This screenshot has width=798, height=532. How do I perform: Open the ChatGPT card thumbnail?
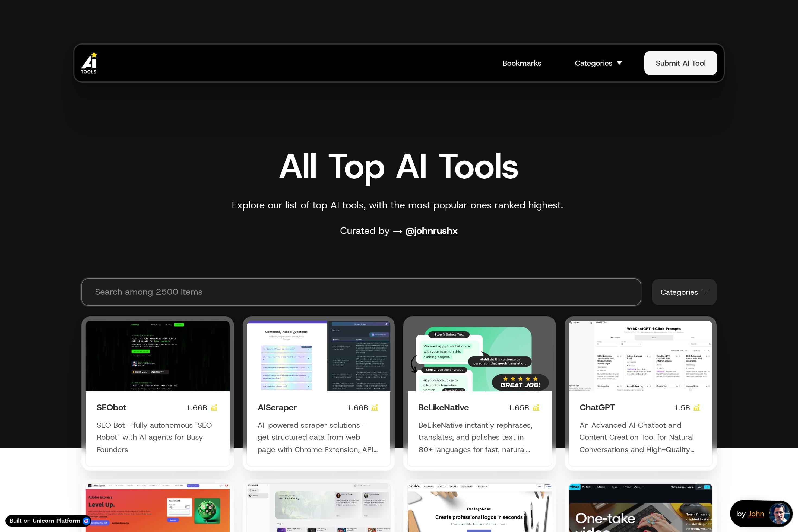point(640,356)
